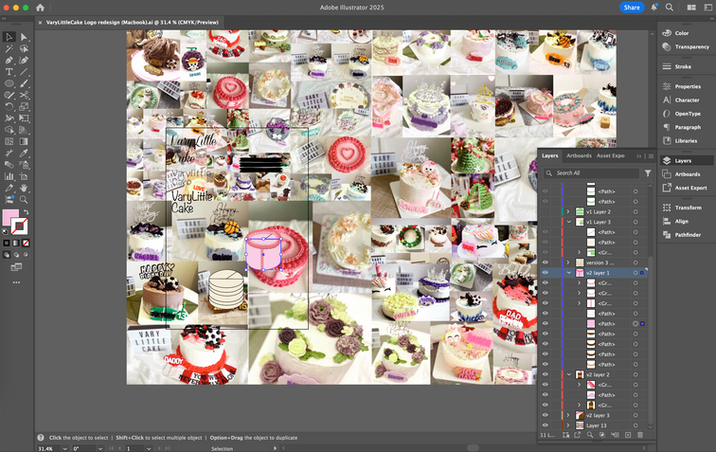Expand v2 layer 3 contents
This screenshot has width=716, height=452.
coord(569,415)
